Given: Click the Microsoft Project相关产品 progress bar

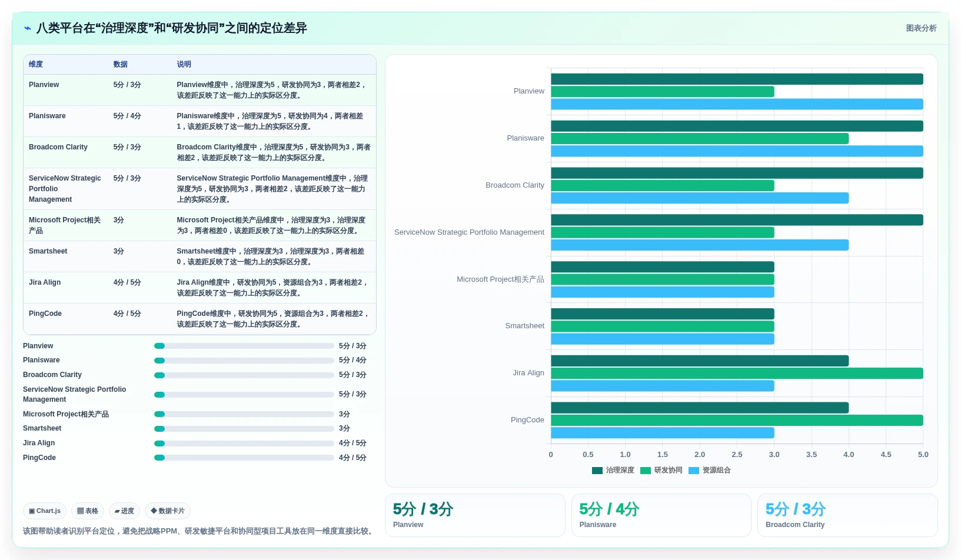Looking at the screenshot, I should pos(244,414).
